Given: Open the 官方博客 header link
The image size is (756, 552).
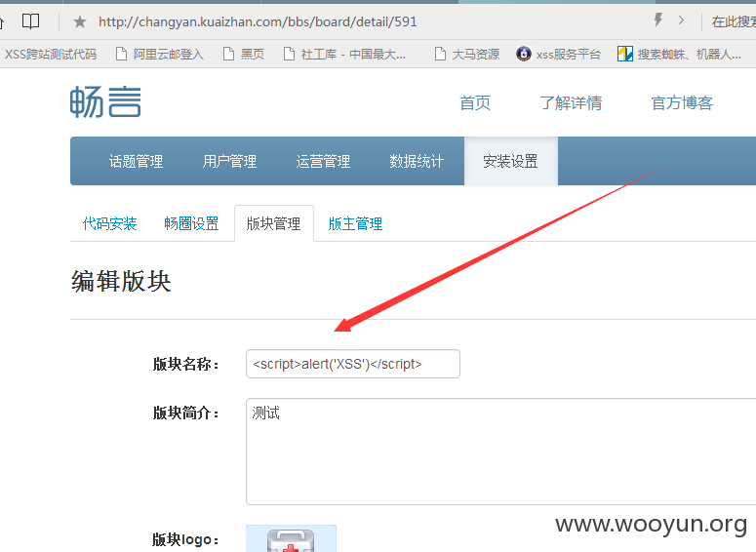Looking at the screenshot, I should point(682,102).
